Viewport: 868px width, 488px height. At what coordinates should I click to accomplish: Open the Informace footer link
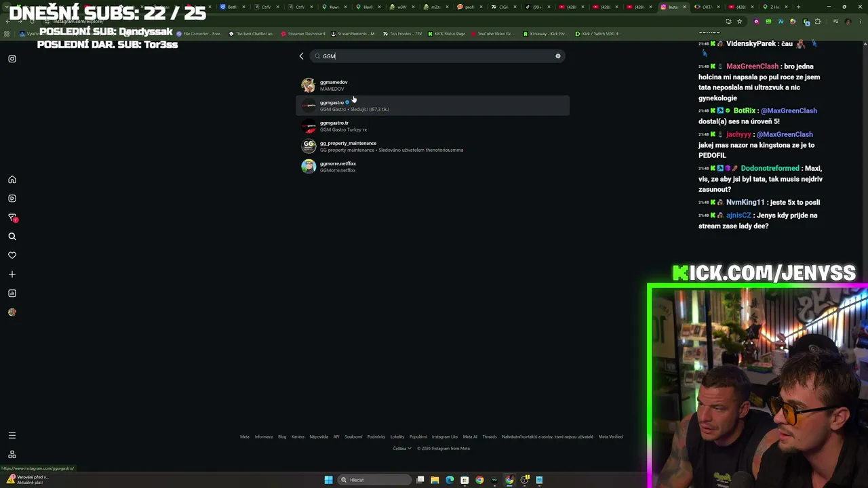[x=264, y=436]
